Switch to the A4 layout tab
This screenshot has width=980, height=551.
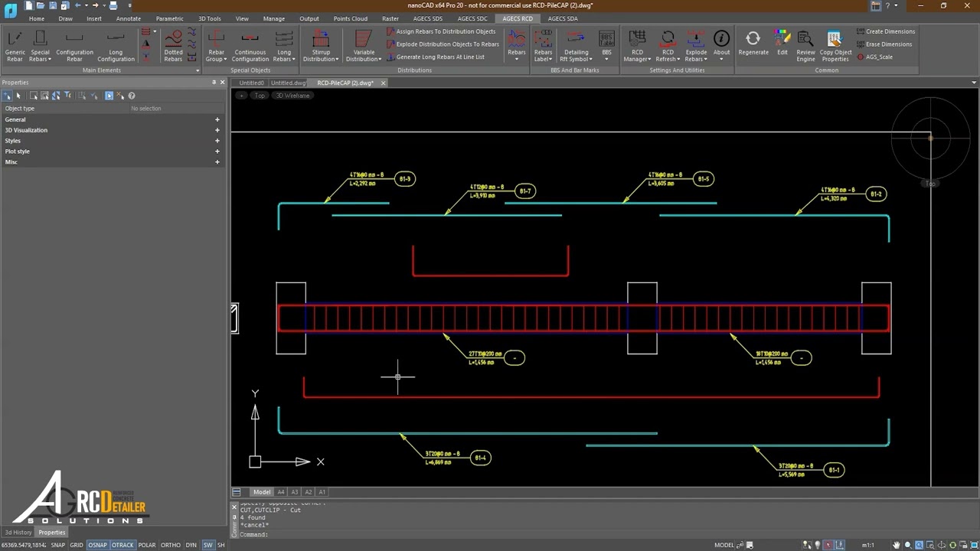click(x=281, y=492)
